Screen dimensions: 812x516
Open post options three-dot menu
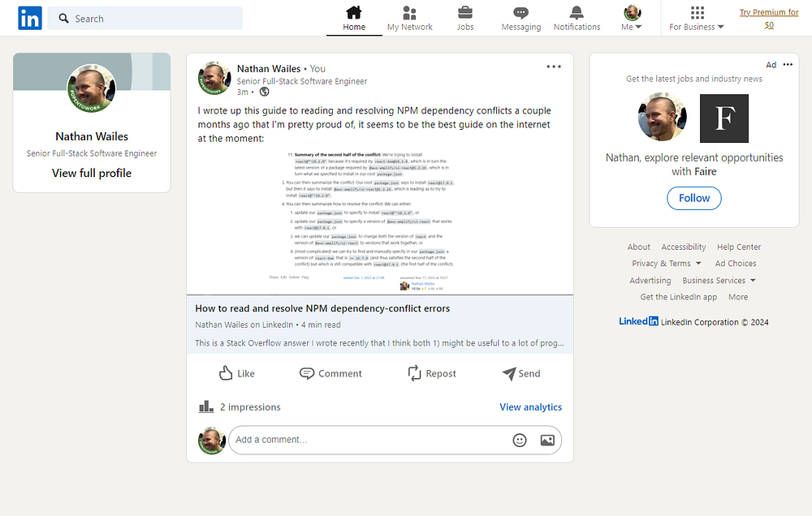[554, 67]
